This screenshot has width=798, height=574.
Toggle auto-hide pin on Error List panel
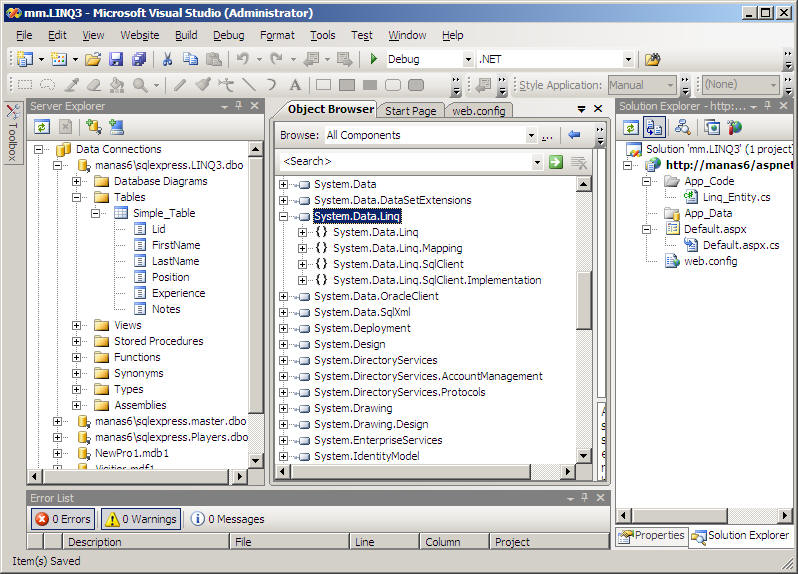tap(584, 498)
